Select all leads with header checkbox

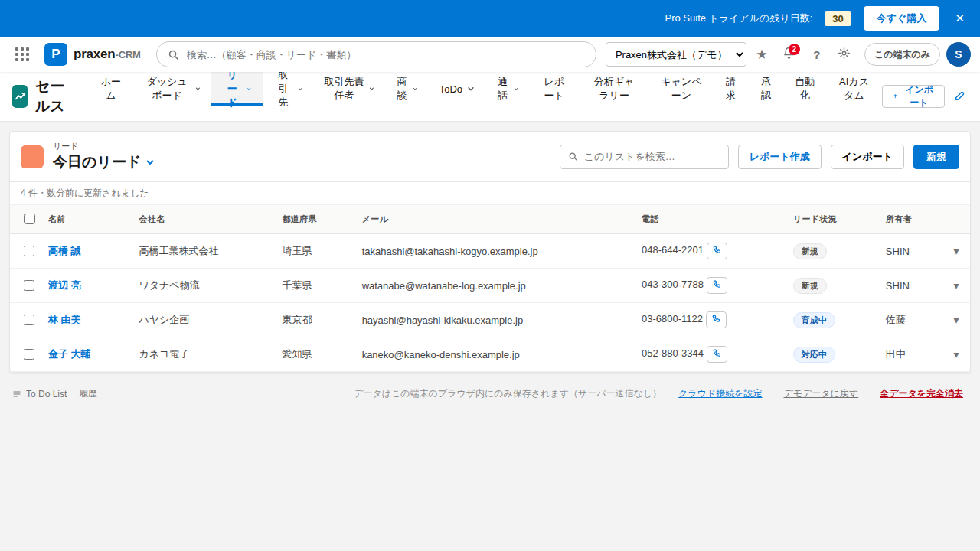point(30,219)
